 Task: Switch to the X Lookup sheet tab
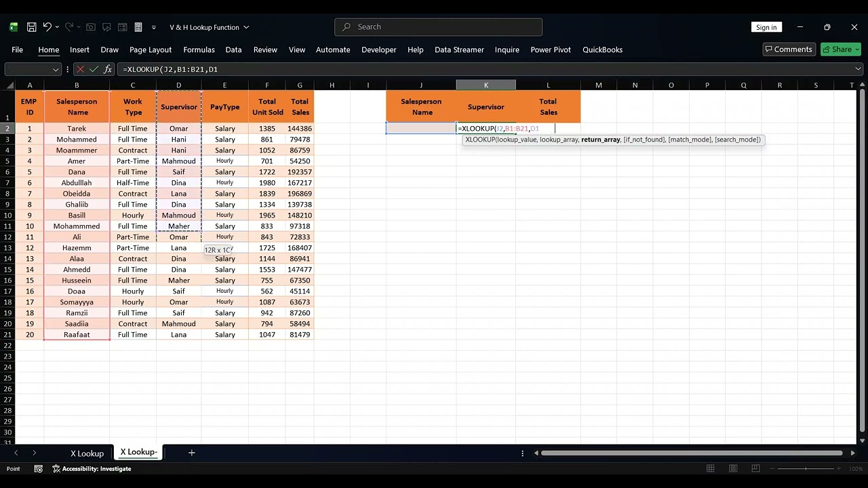[87, 453]
